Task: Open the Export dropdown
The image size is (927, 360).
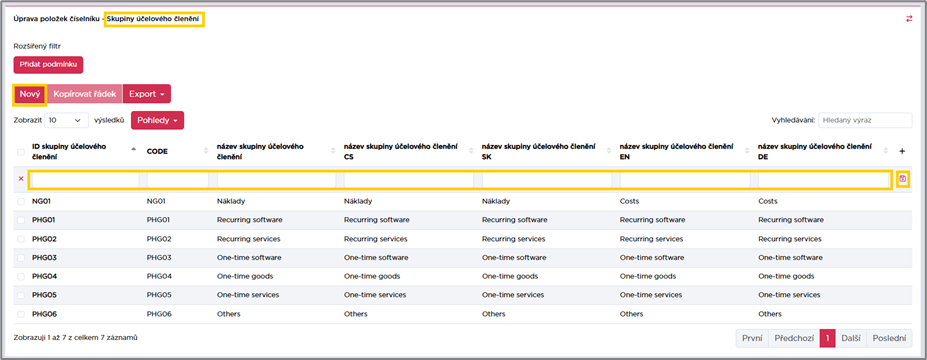Action: (x=147, y=94)
